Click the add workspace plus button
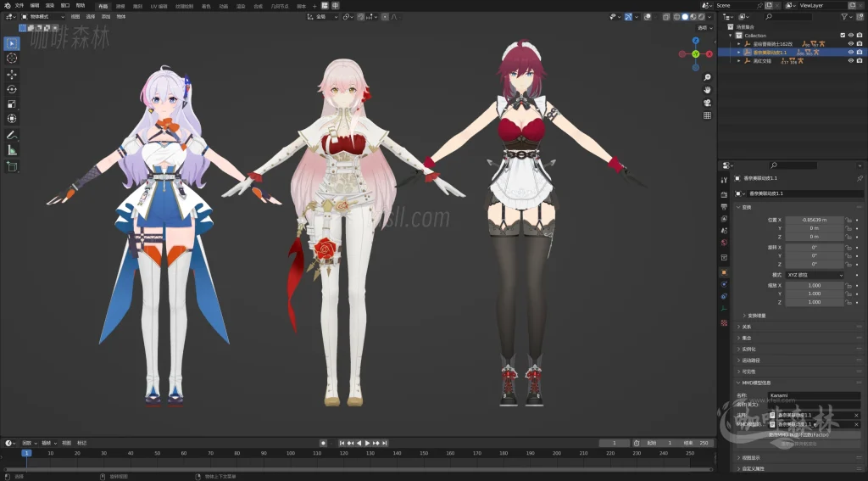 314,6
